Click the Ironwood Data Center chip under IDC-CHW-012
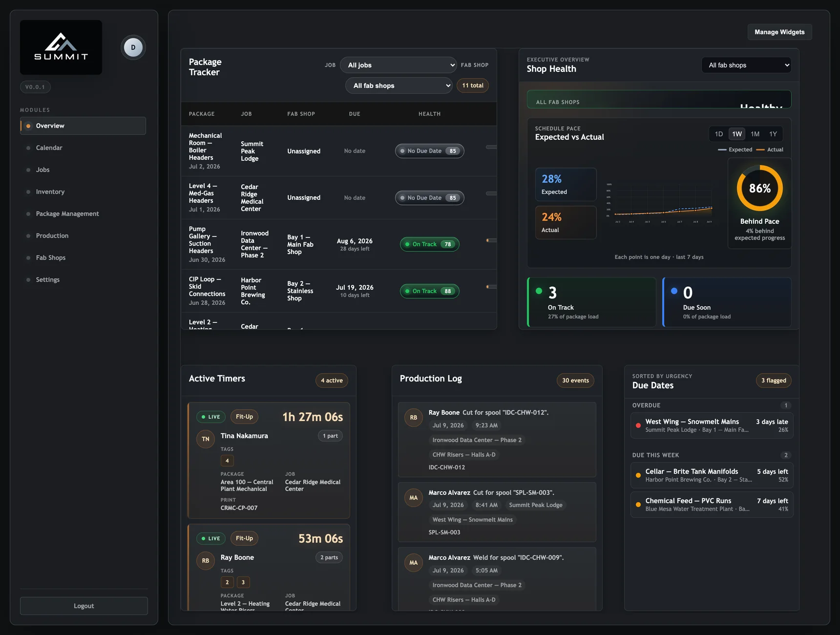 click(x=477, y=440)
